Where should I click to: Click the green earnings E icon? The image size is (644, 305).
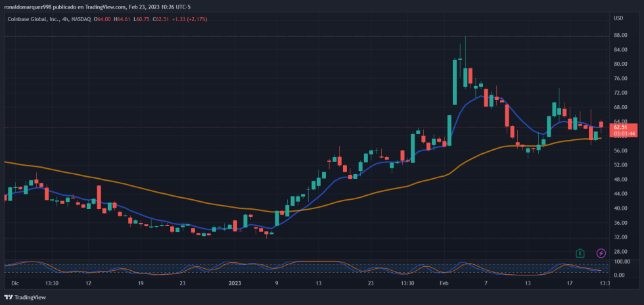580,253
